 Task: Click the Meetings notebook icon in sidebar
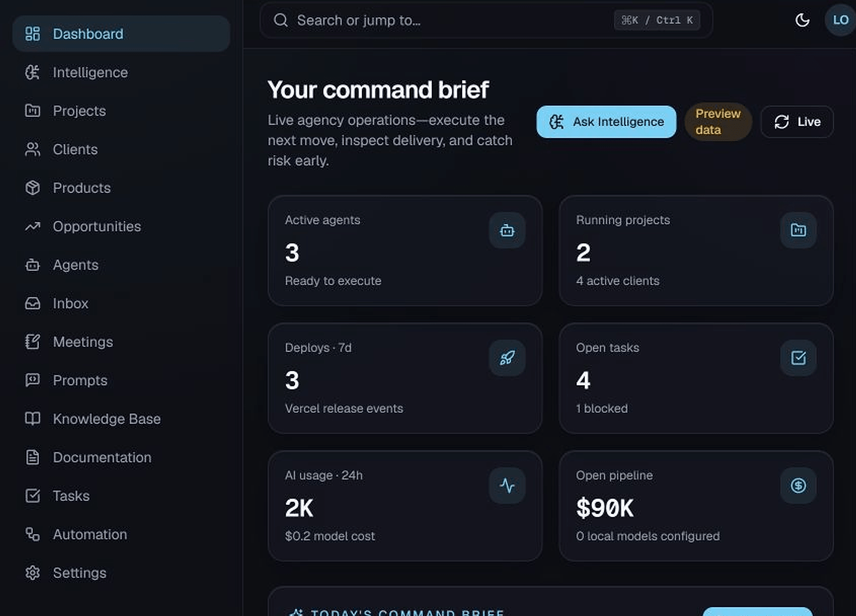point(32,342)
